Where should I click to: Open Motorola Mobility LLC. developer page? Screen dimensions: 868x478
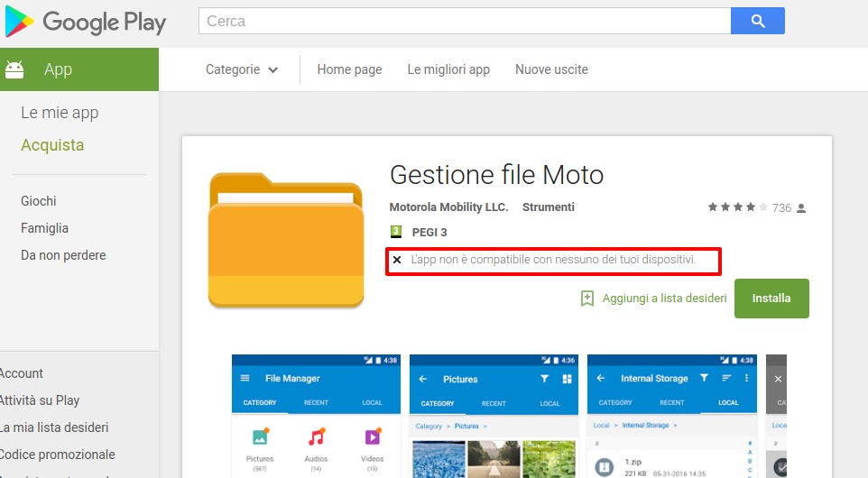click(x=448, y=207)
